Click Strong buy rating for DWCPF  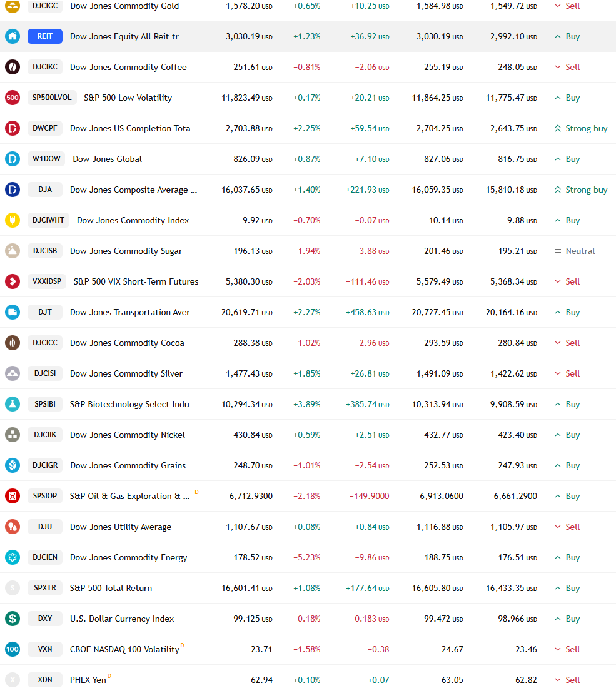coord(581,129)
